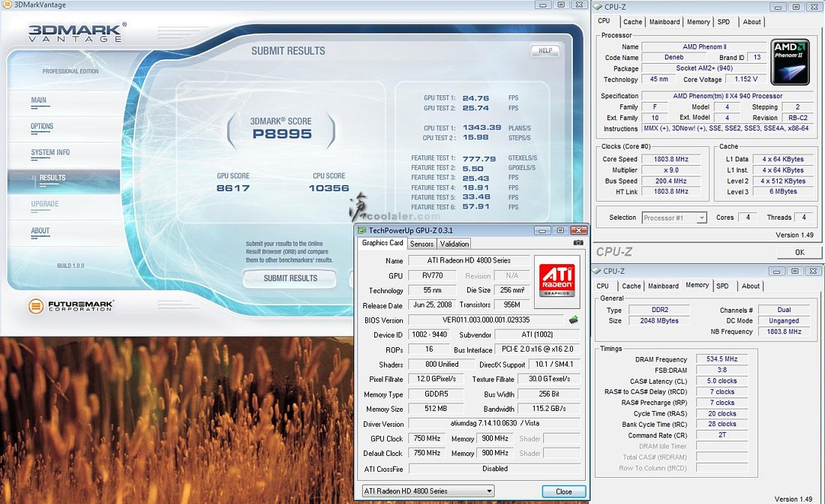The image size is (825, 504).
Task: Click the 3DMarkVantage title bar icon
Action: (7, 4)
